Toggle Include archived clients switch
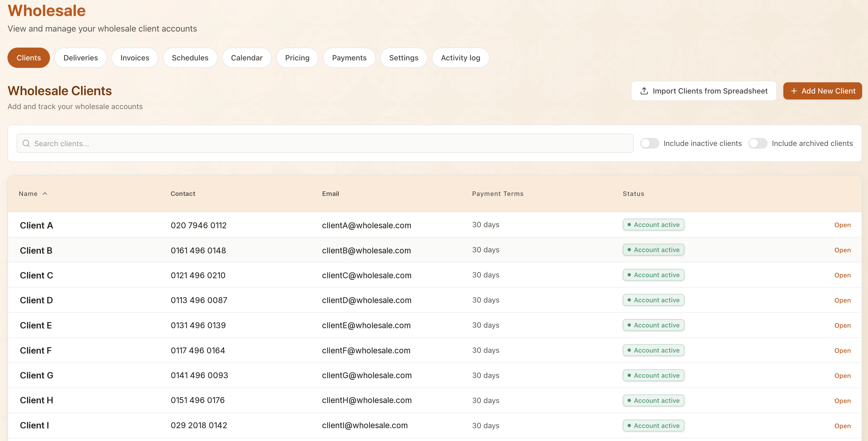This screenshot has height=441, width=868. 758,143
